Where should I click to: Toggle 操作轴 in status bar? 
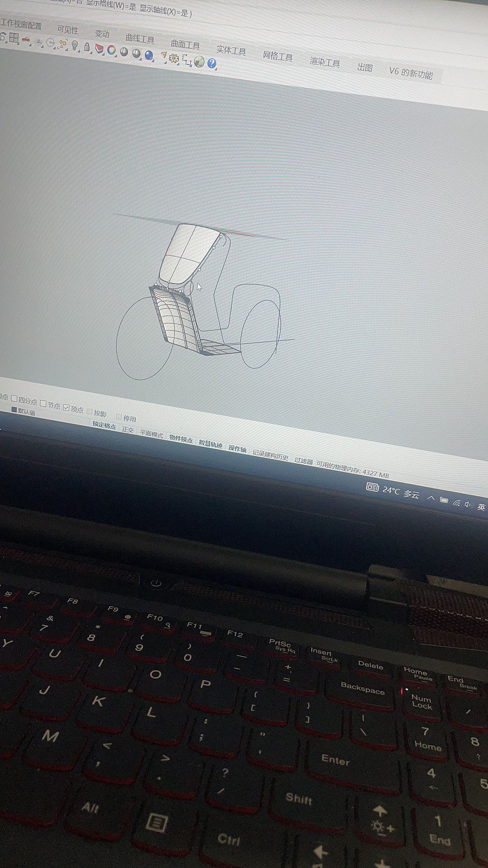click(x=237, y=449)
